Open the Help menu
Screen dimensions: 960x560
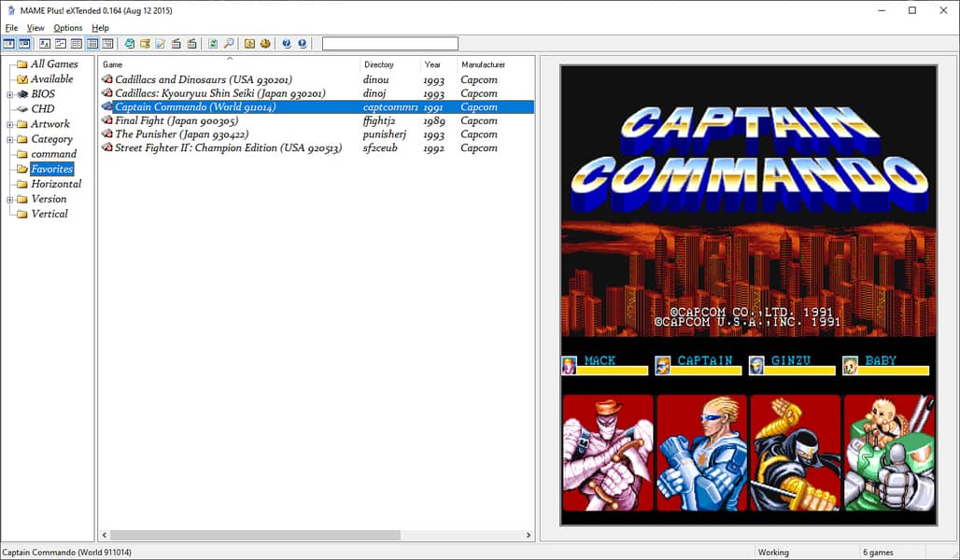point(101,28)
